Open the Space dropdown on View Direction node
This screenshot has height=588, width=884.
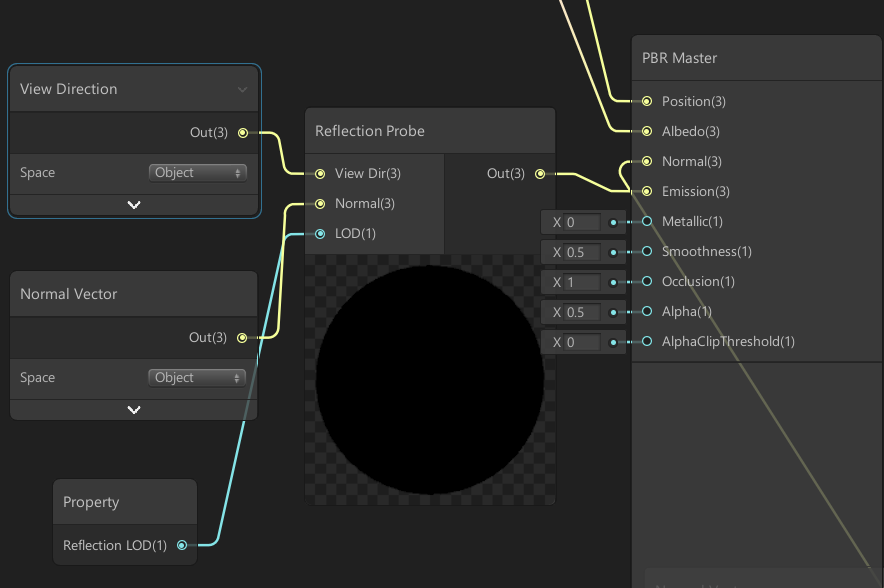click(x=197, y=172)
